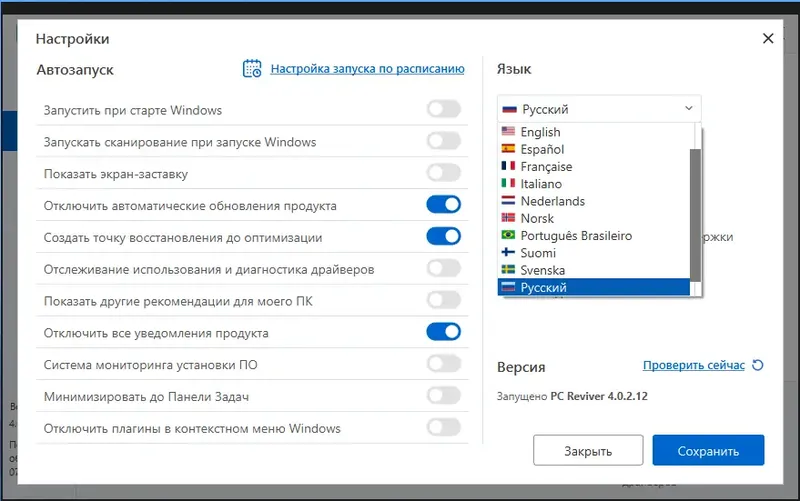The image size is (800, 501).
Task: Click the Сохранить button
Action: [708, 450]
